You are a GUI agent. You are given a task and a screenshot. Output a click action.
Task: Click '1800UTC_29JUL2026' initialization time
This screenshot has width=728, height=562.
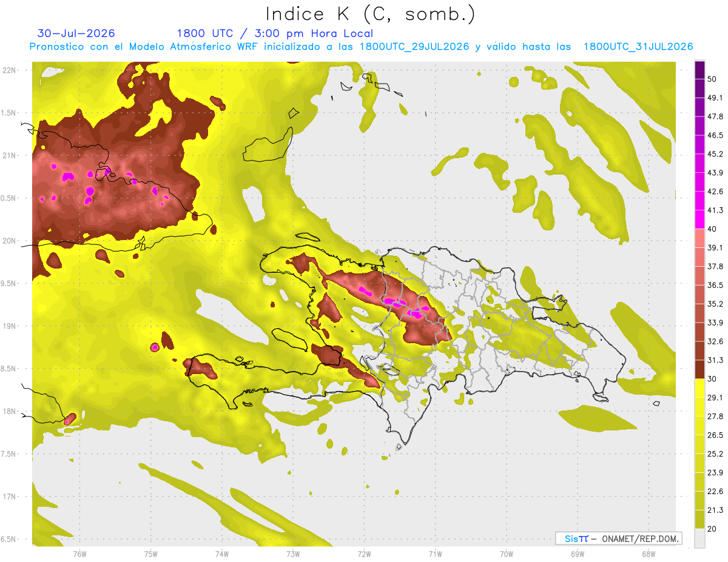[x=416, y=47]
